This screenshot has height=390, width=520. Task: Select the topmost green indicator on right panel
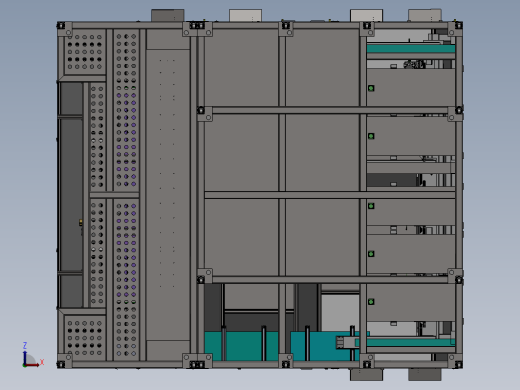(x=371, y=88)
